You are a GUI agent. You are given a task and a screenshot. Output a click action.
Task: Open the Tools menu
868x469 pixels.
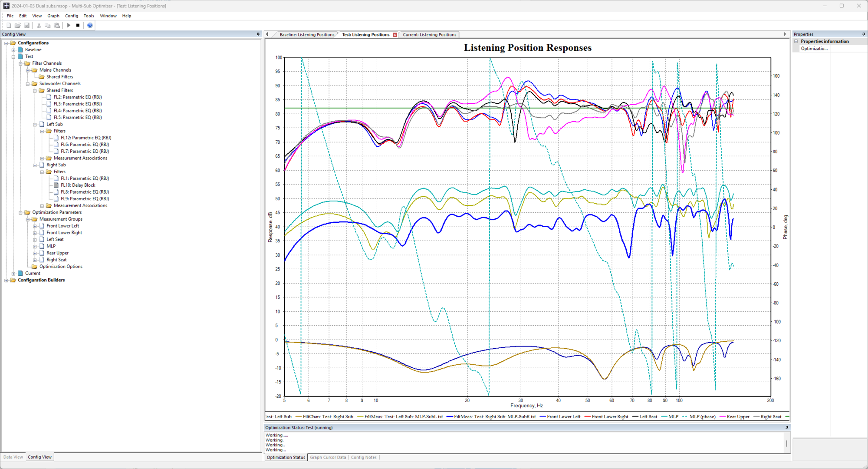(89, 16)
